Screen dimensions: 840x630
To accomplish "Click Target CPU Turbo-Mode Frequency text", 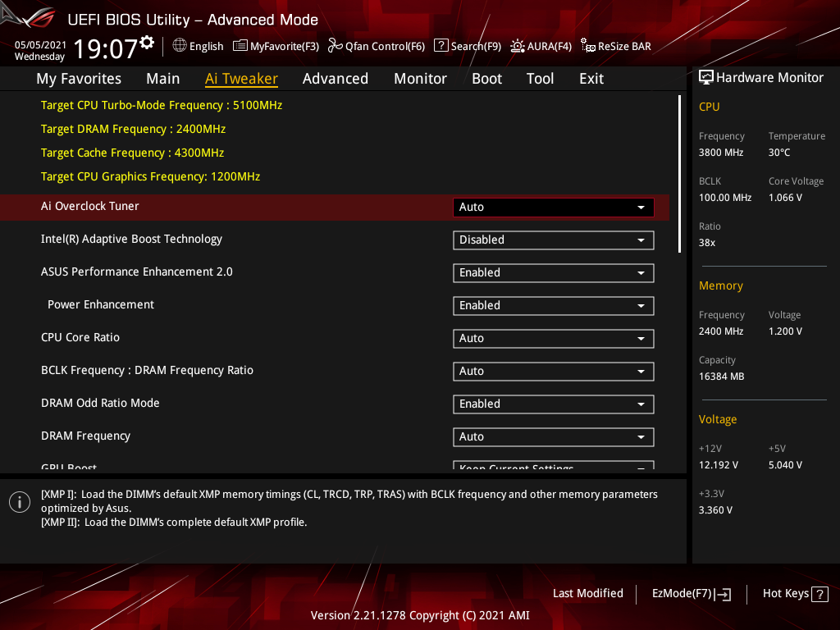I will tap(162, 105).
